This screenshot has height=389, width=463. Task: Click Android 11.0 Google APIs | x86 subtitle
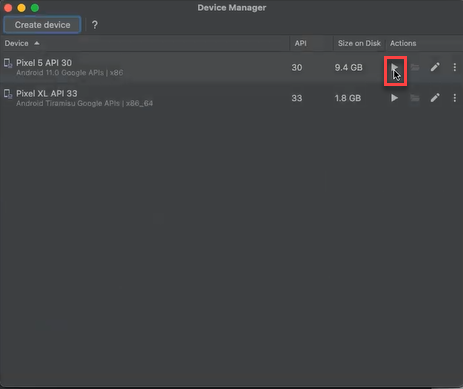tap(70, 73)
